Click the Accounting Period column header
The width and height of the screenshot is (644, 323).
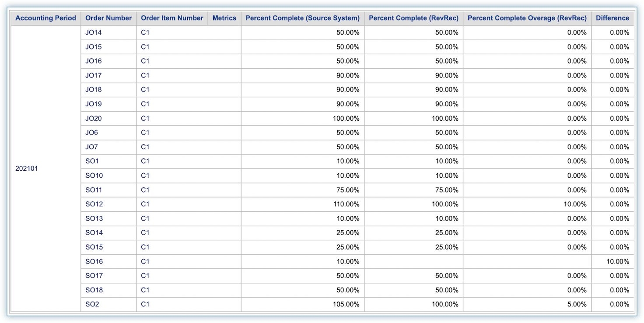tap(45, 18)
